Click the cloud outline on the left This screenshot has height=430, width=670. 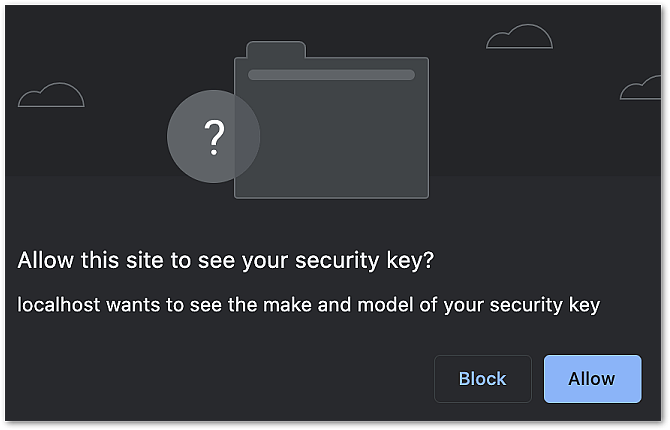(51, 95)
